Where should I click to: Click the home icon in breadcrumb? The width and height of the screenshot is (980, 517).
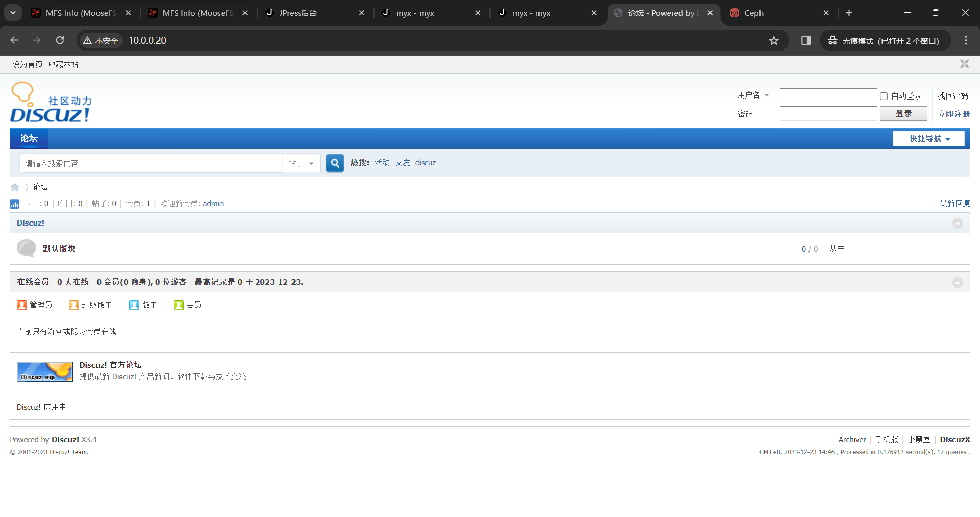(x=15, y=187)
